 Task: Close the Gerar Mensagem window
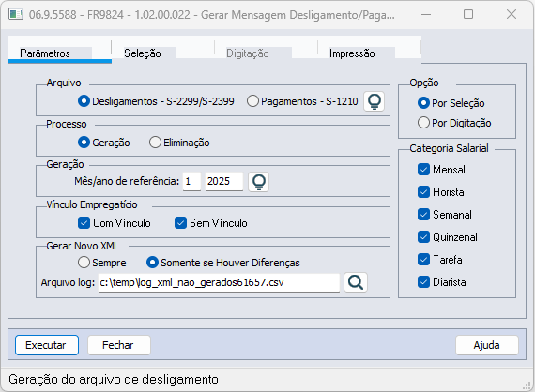click(512, 14)
